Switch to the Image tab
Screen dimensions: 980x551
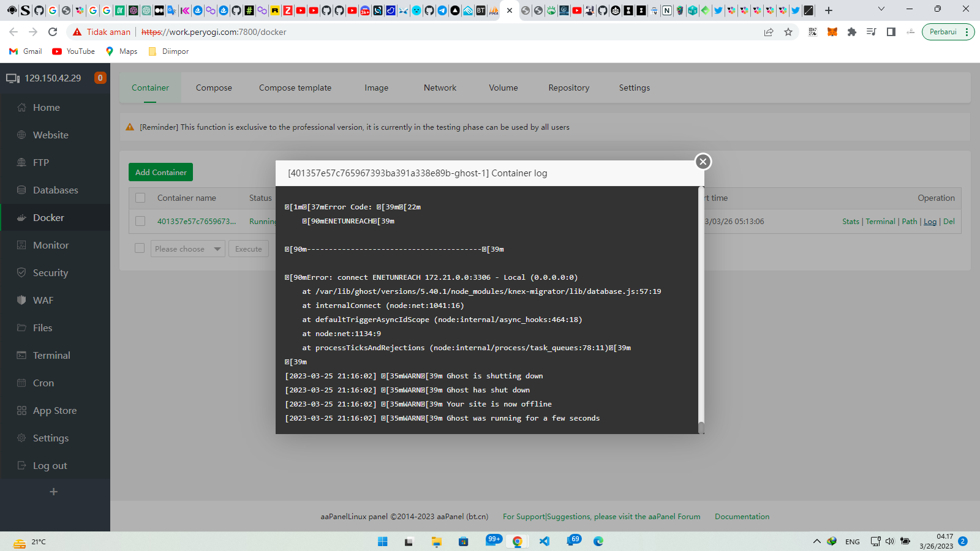click(x=376, y=88)
